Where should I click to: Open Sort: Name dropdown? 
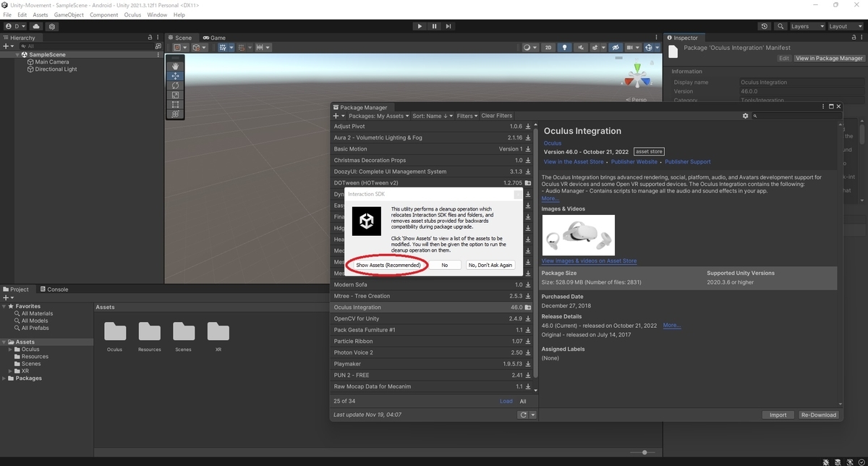click(x=433, y=116)
